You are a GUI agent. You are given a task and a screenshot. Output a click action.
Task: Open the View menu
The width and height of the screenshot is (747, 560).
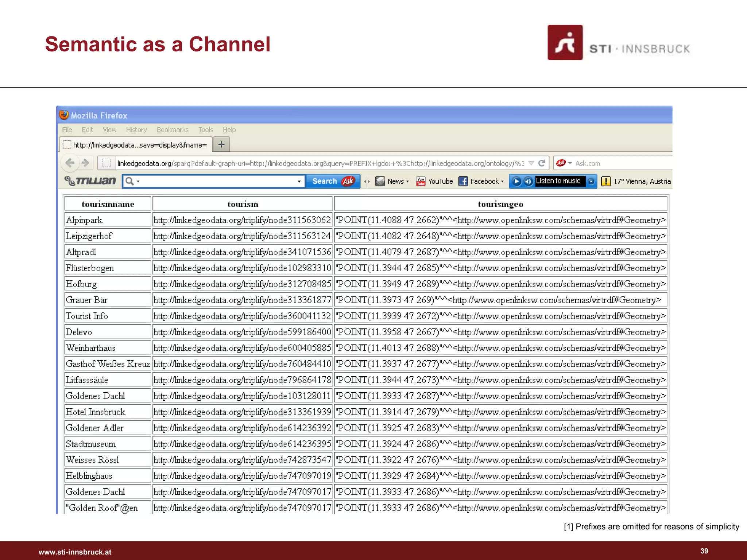[x=109, y=129]
